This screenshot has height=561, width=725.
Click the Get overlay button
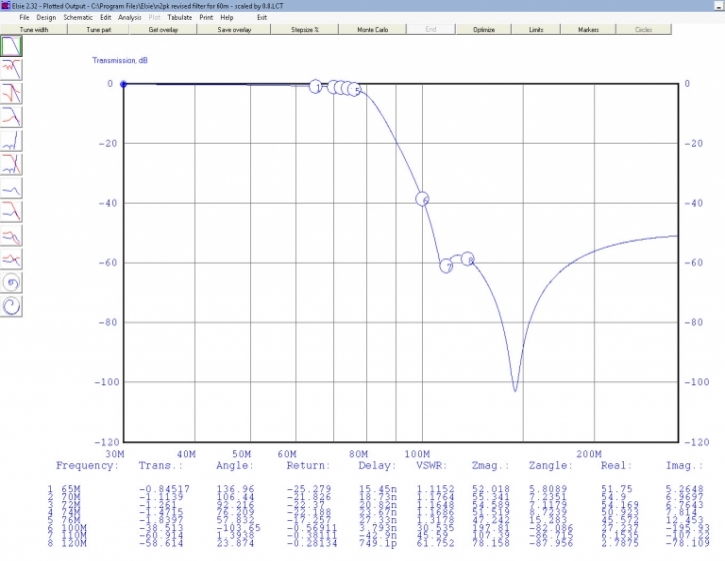tap(166, 30)
